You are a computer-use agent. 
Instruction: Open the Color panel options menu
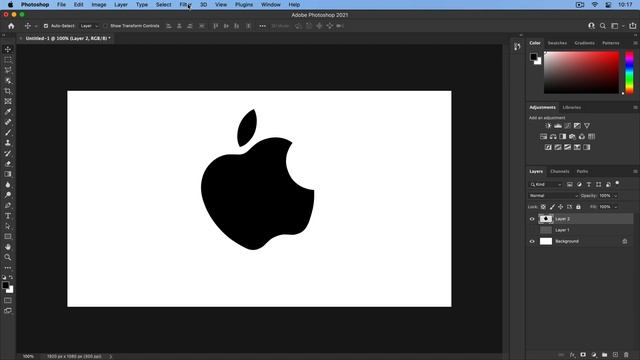tap(635, 43)
